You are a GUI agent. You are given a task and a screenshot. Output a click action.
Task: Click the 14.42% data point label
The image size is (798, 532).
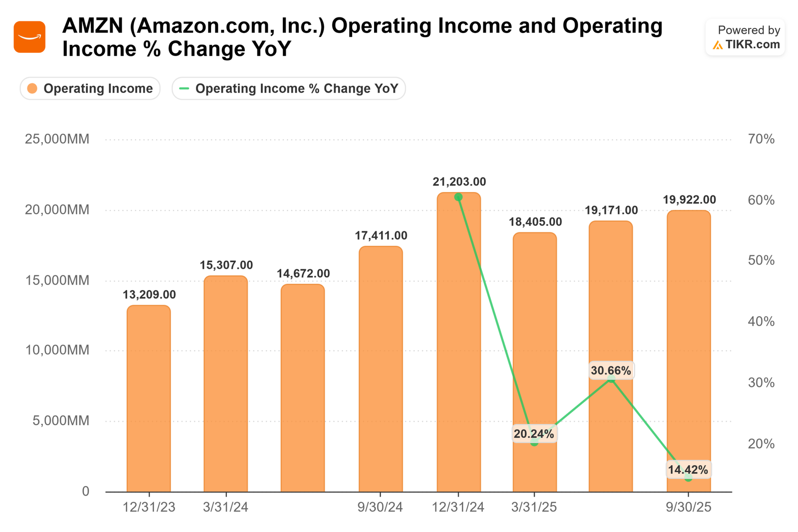point(688,470)
